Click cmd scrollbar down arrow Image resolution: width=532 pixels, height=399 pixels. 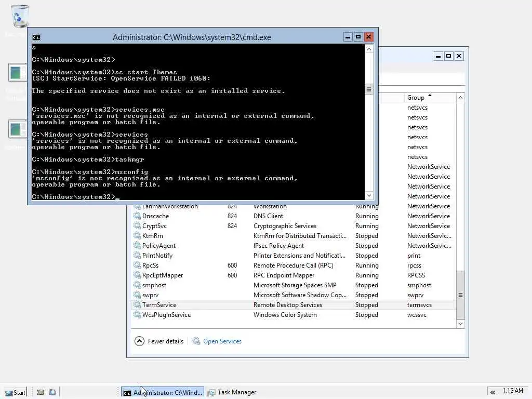(369, 196)
